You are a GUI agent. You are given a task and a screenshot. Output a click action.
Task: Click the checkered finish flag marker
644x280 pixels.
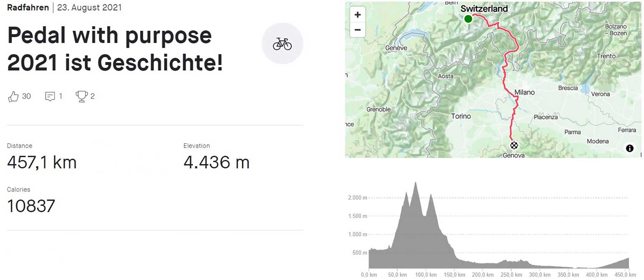[x=514, y=145]
